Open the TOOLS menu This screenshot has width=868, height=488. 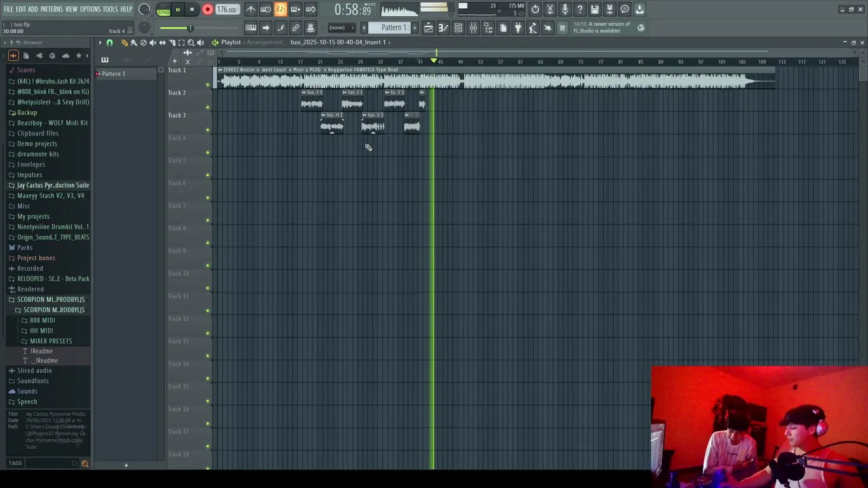coord(110,9)
